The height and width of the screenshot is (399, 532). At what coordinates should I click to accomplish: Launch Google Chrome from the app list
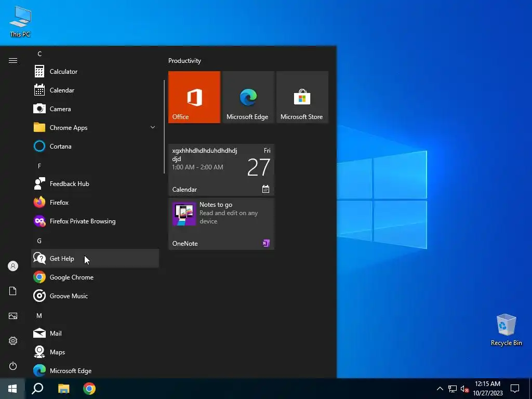pos(95,277)
